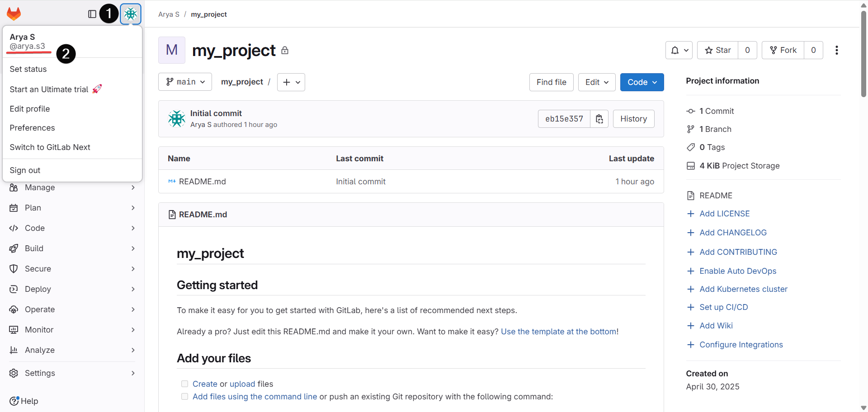The width and height of the screenshot is (868, 412).
Task: Open the plus add-file dropdown
Action: click(x=291, y=82)
